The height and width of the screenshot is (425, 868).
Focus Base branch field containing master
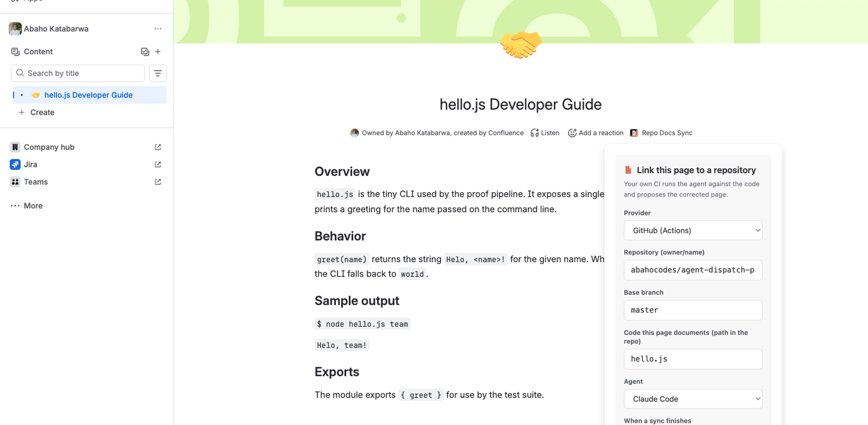(x=693, y=310)
